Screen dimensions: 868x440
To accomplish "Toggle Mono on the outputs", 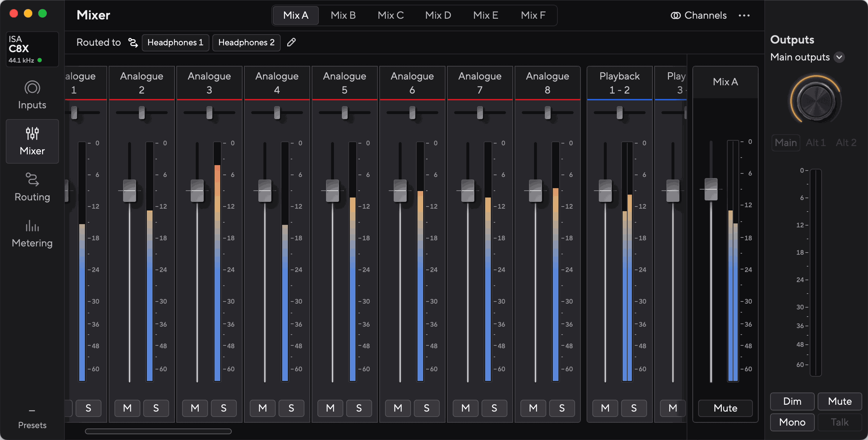I will click(792, 422).
